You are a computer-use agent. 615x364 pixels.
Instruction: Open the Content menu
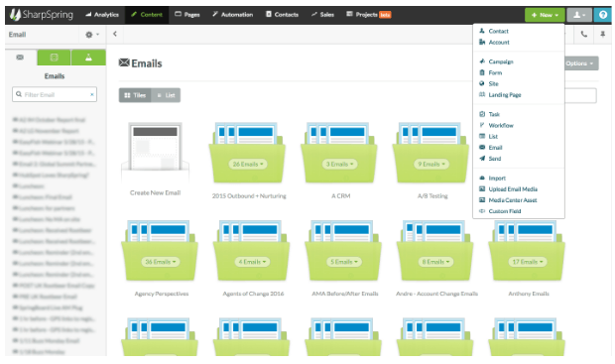point(147,15)
